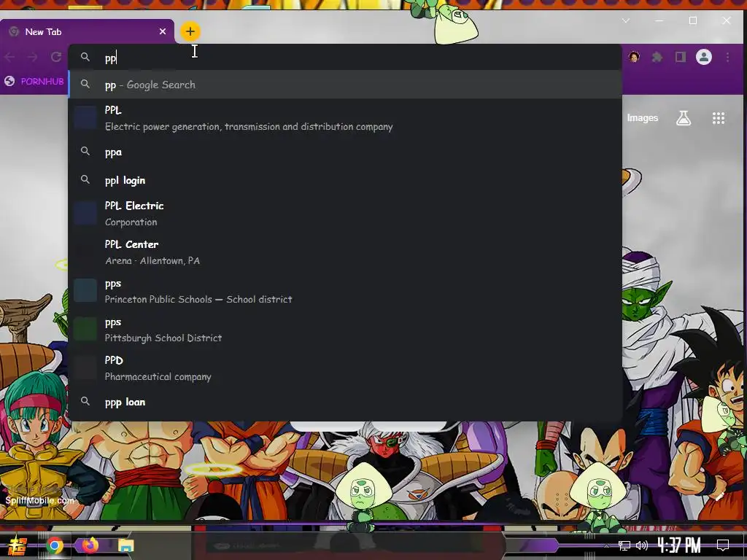
Task: Select the New Tab browser tab
Action: pyautogui.click(x=88, y=32)
